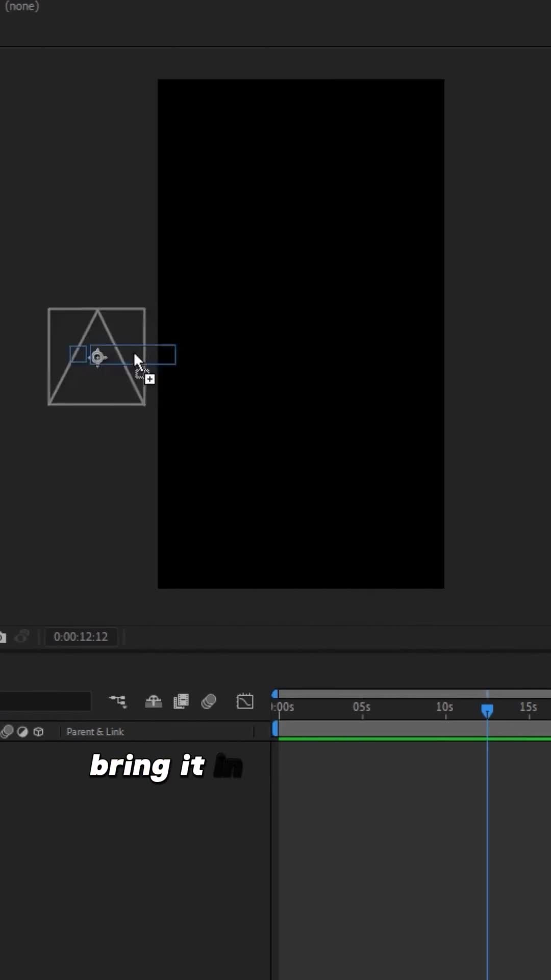The width and height of the screenshot is (551, 980).
Task: Click the current timecode 0:00:12:12
Action: point(81,636)
